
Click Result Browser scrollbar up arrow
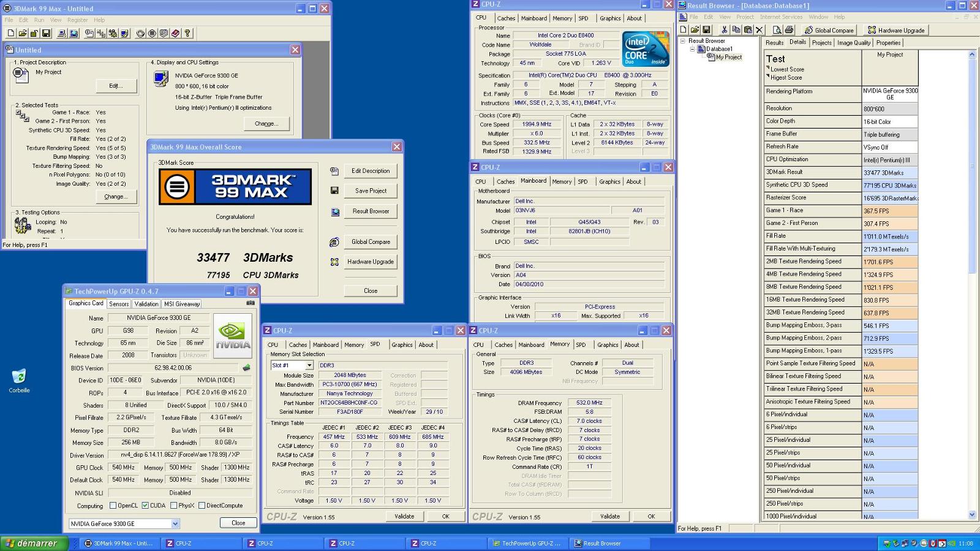(x=972, y=55)
